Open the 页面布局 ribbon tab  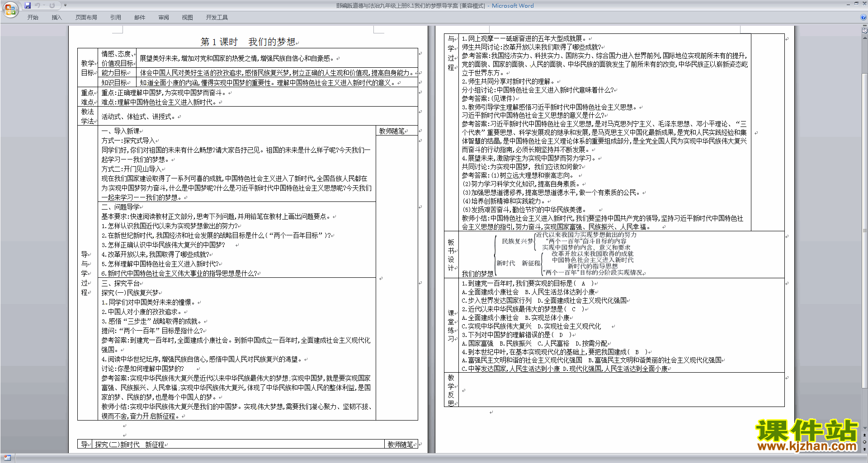point(86,17)
